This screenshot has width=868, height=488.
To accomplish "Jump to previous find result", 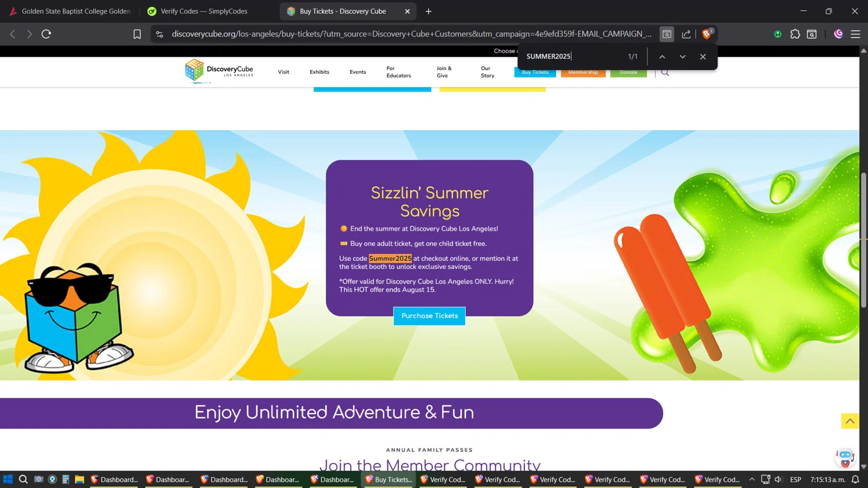I will click(x=662, y=57).
